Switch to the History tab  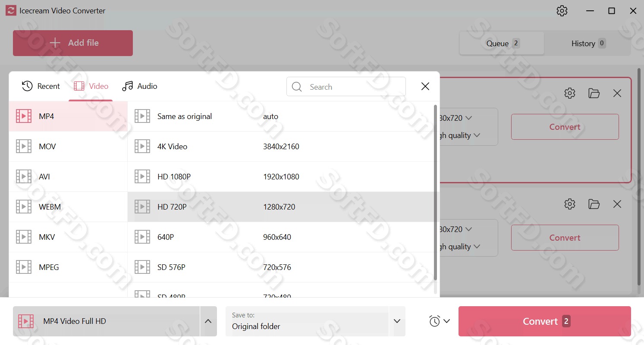pos(587,43)
